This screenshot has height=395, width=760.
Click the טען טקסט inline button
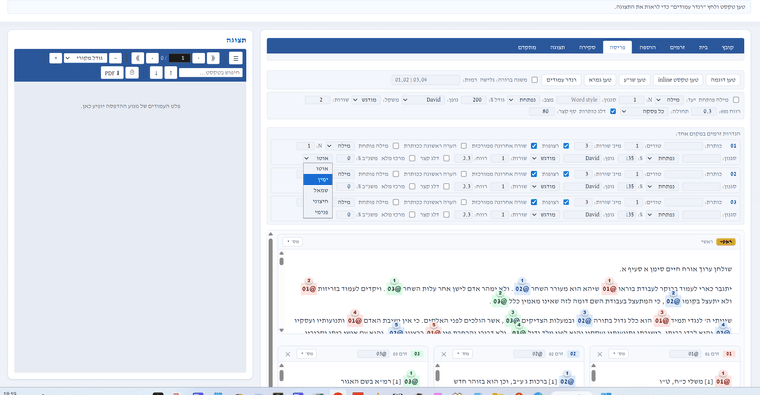pos(678,80)
